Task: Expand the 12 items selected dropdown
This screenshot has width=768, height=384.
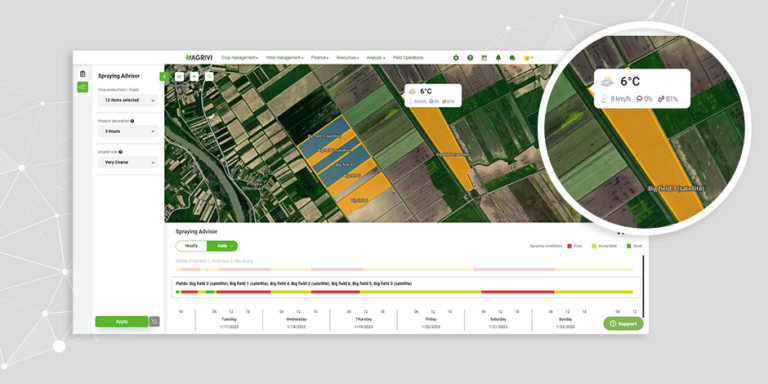Action: [x=128, y=100]
